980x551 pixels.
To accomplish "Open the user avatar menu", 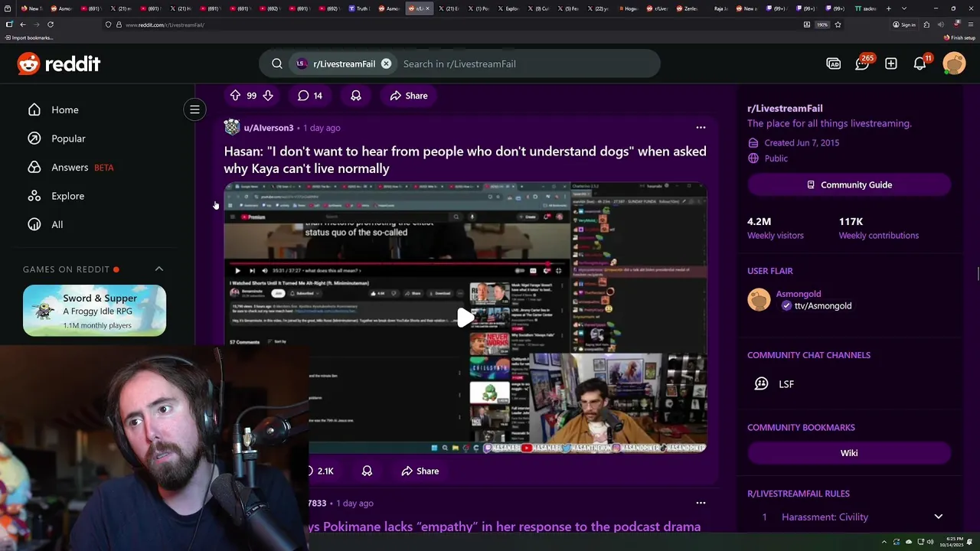I will (954, 64).
